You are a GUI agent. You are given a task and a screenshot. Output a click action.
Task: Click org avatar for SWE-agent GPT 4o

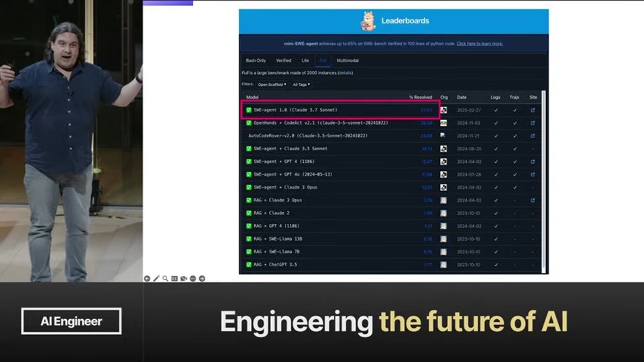pos(443,174)
